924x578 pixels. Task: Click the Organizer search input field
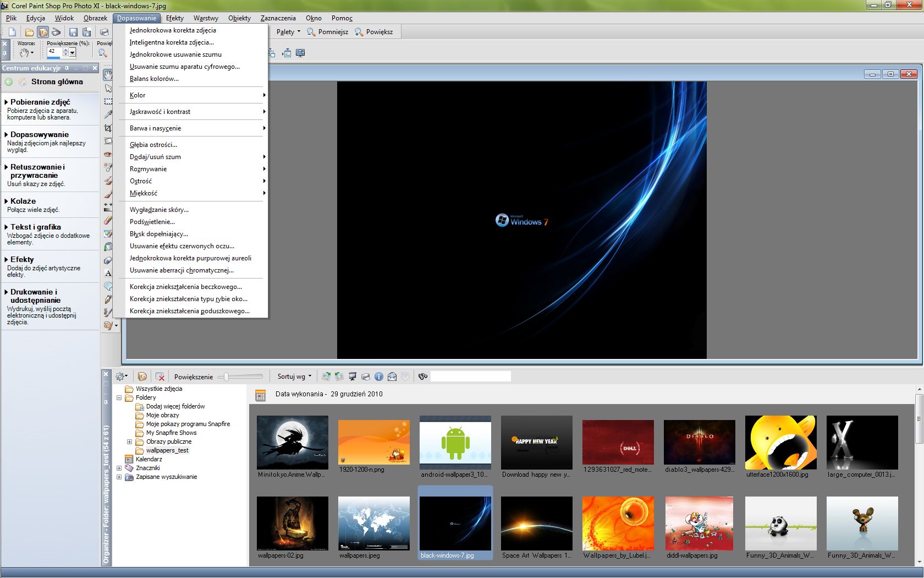point(471,377)
